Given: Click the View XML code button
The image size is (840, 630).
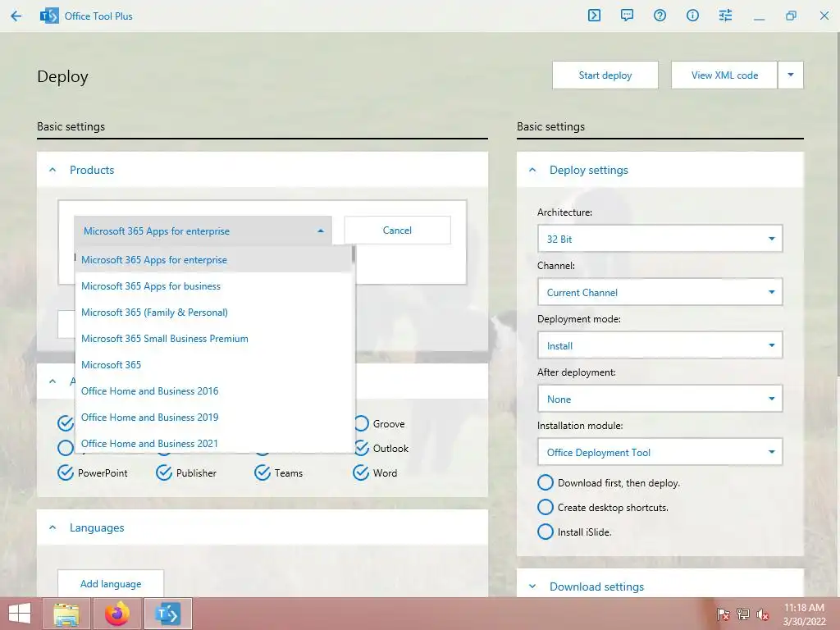Looking at the screenshot, I should pos(724,75).
